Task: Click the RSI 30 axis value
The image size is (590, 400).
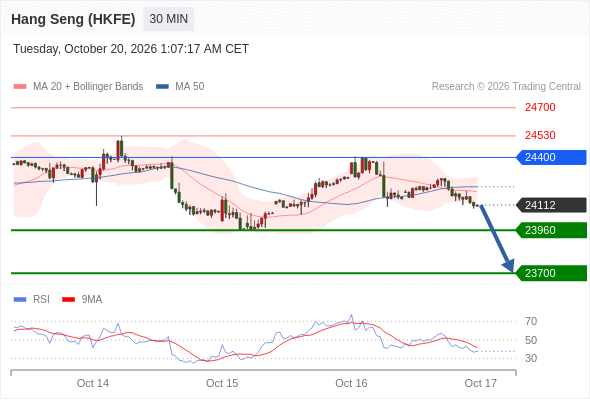Action: click(x=531, y=358)
